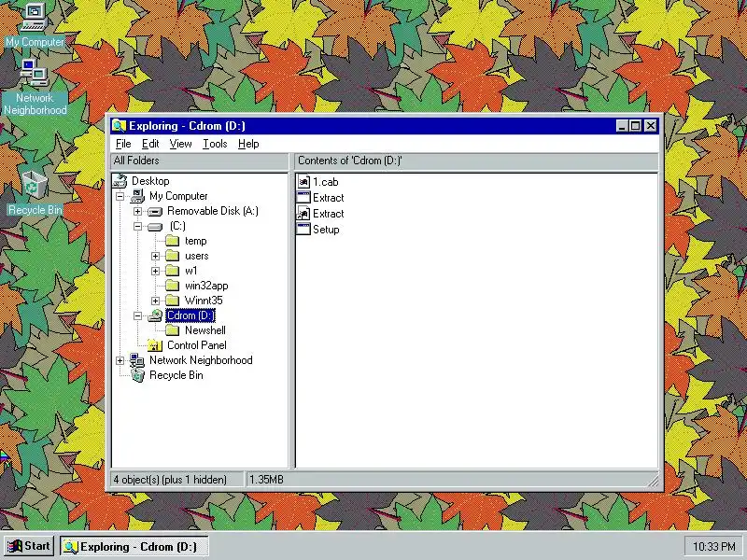Collapse the My Computer tree node
The image size is (747, 560).
point(120,196)
